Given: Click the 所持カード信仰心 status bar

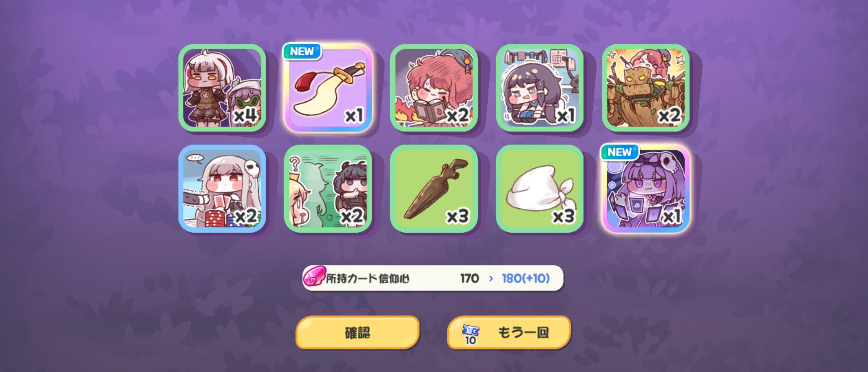Looking at the screenshot, I should pos(433,278).
